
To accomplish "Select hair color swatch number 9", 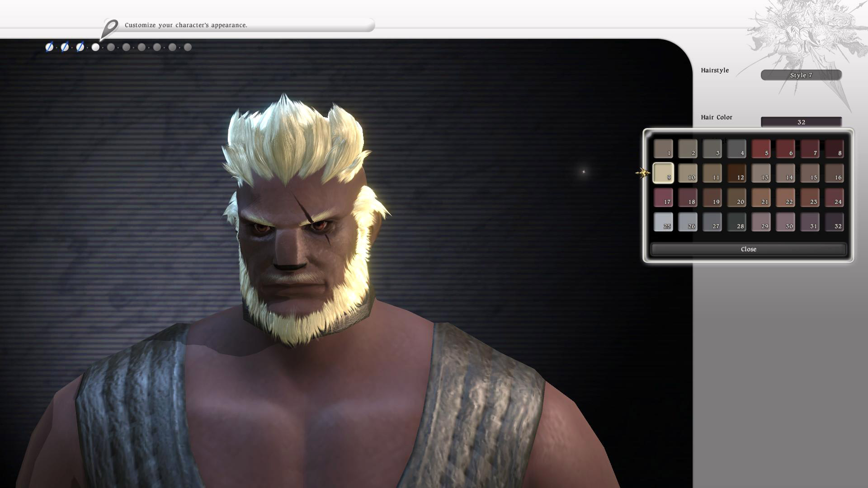I will 663,173.
